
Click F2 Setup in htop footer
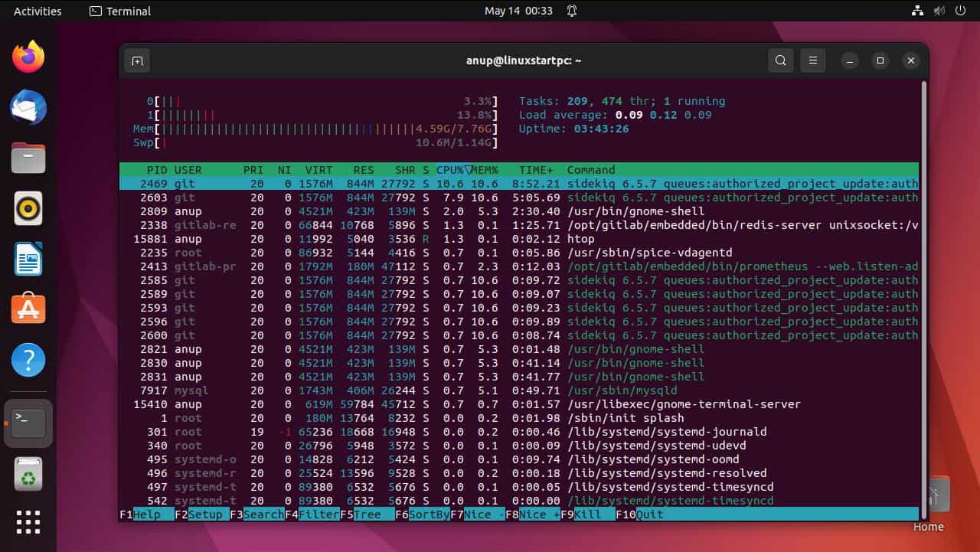coord(202,514)
